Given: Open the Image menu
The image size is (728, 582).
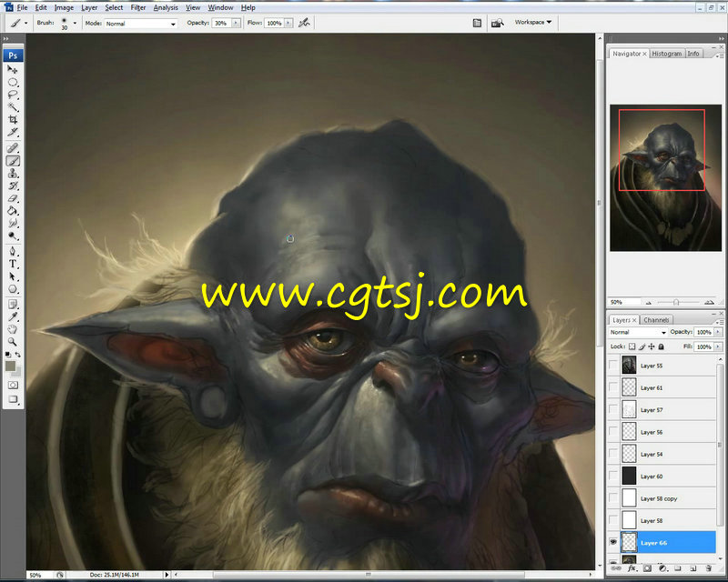Looking at the screenshot, I should 64,7.
